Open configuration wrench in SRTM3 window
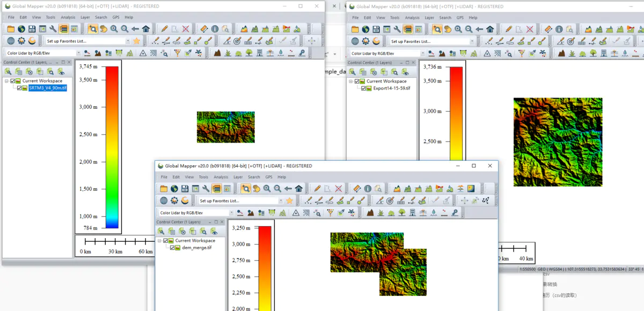Image resolution: width=644 pixels, height=311 pixels. pos(53,29)
